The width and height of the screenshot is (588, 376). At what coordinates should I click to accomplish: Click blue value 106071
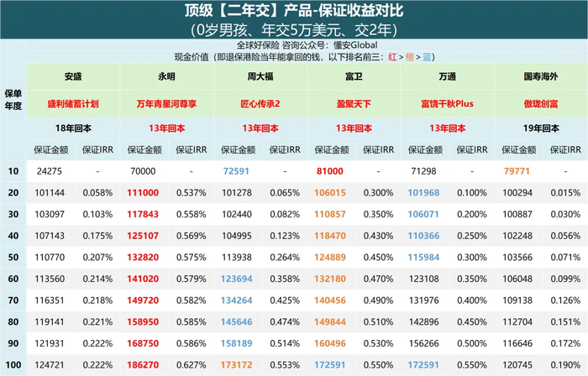tap(423, 214)
